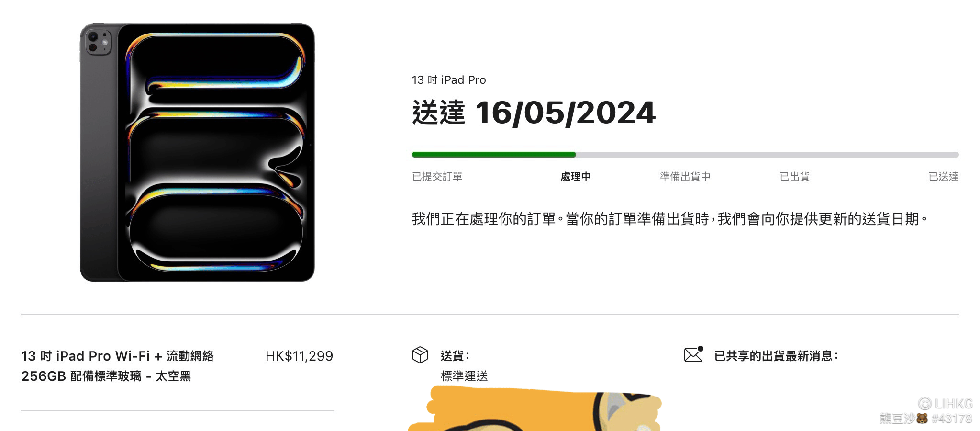This screenshot has width=980, height=431.
Task: Click the bear emoji in watermark
Action: coord(922,419)
